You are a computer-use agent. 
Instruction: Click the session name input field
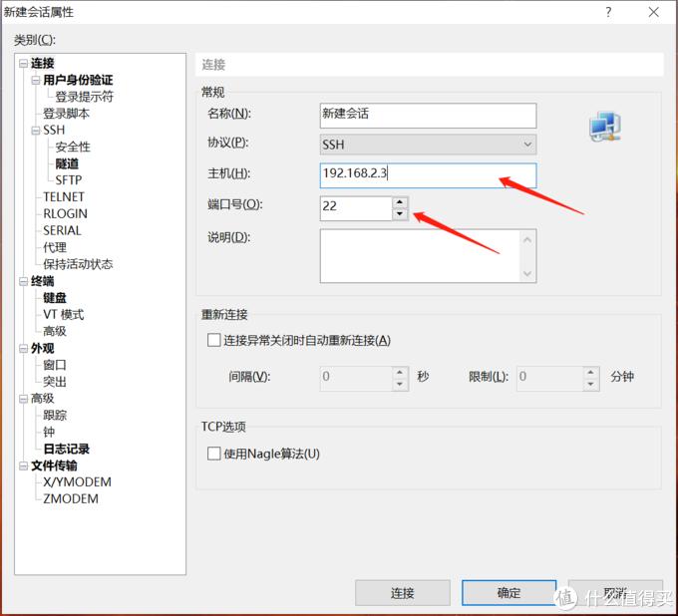[x=428, y=115]
